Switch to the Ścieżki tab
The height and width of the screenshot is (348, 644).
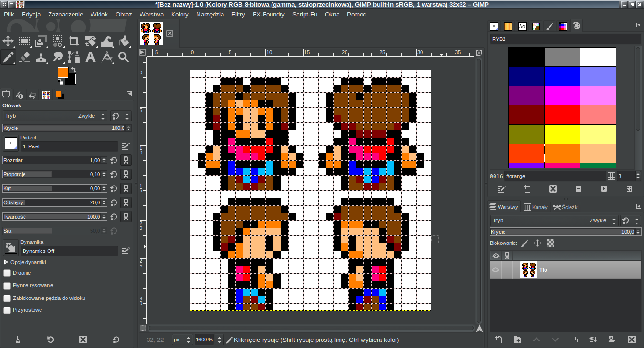point(566,207)
